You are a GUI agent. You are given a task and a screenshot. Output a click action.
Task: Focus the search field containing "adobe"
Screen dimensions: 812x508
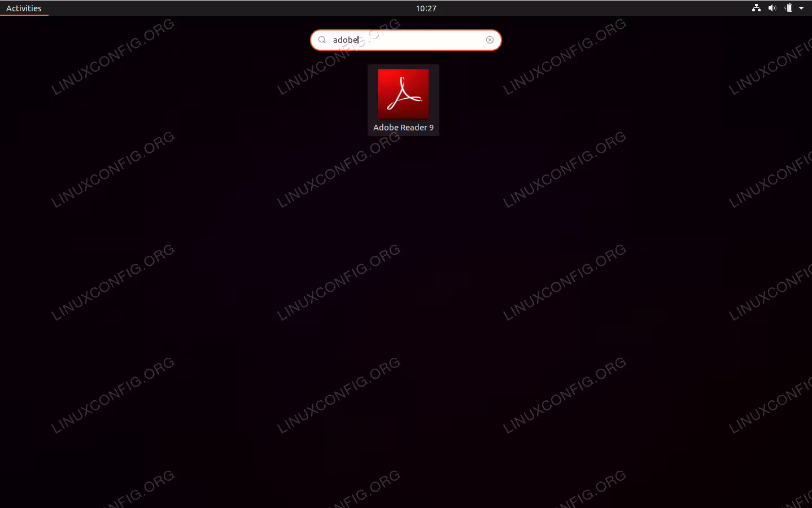point(406,40)
